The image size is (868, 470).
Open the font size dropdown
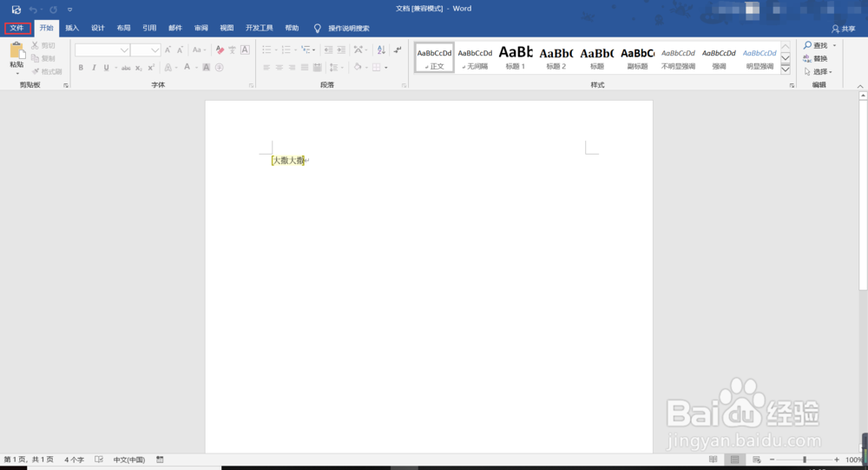(x=155, y=50)
